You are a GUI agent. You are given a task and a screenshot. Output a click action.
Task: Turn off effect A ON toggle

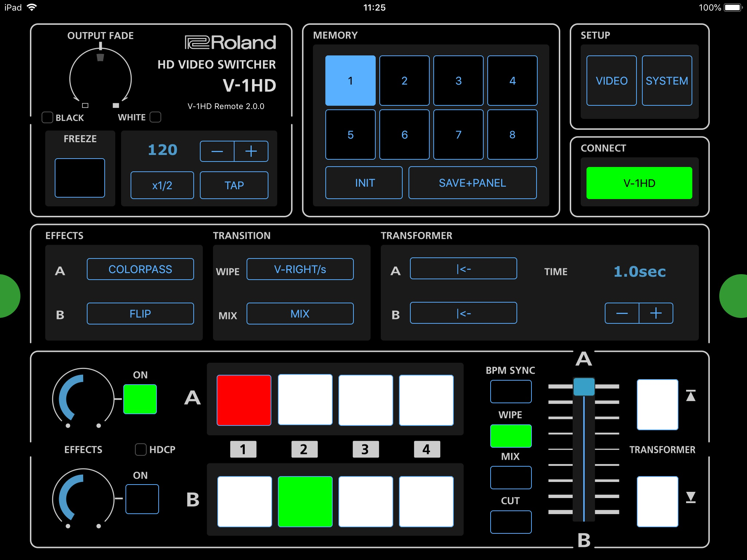(x=140, y=399)
